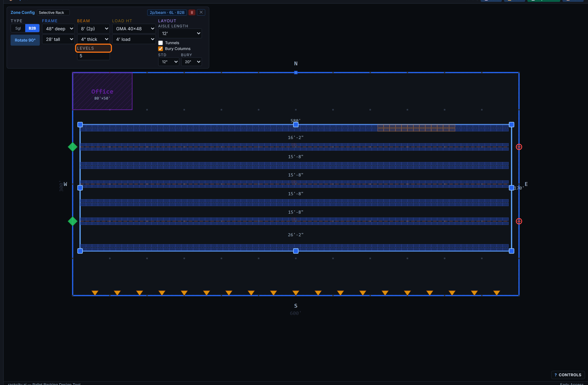Image resolution: width=588 pixels, height=385 pixels.
Task: Click the Selective Rack name field
Action: coord(53,12)
